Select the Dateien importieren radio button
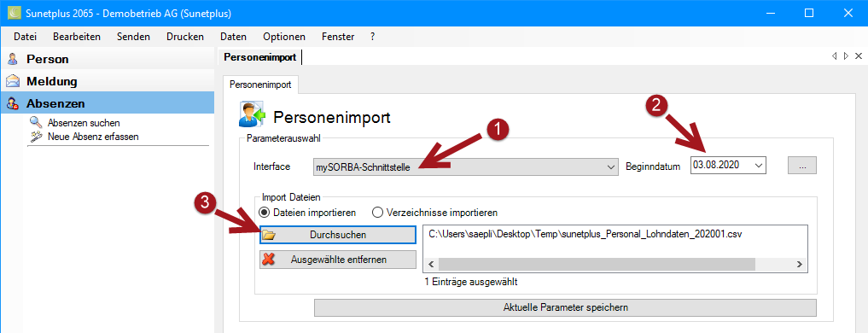Screen dimensions: 868x333 tap(264, 213)
